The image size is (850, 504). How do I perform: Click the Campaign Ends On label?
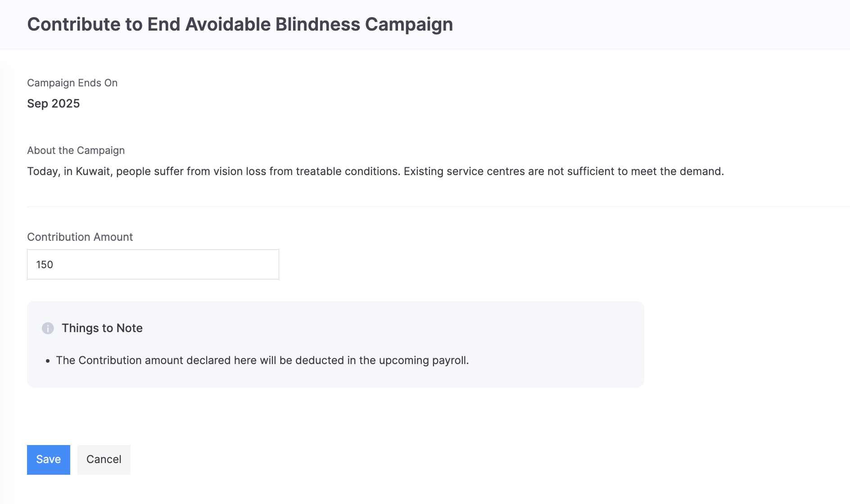click(72, 83)
